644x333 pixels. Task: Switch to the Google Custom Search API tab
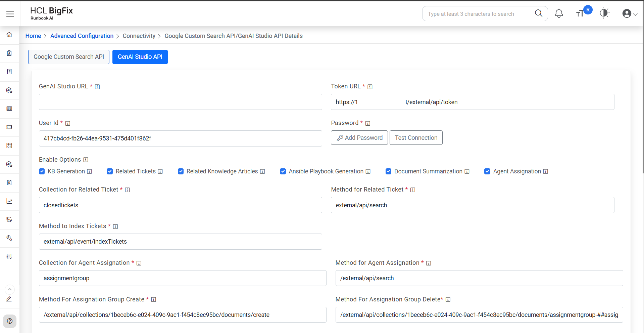click(69, 57)
